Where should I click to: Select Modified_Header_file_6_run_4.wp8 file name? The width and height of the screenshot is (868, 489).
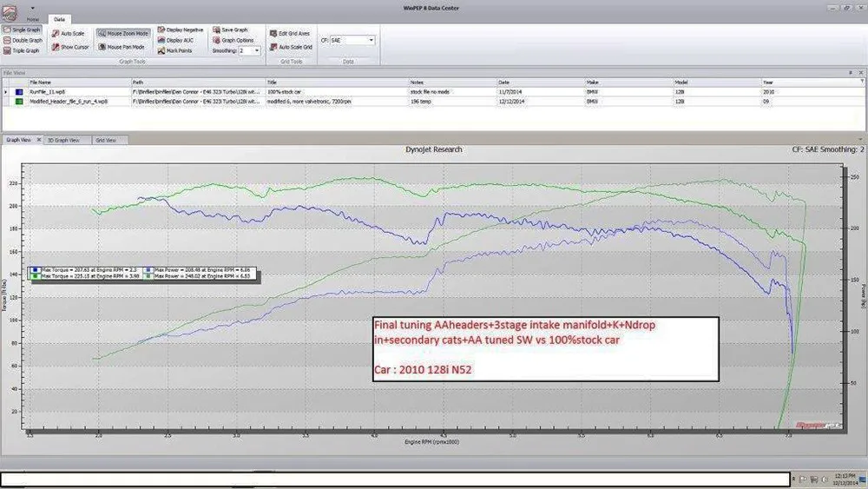click(69, 102)
